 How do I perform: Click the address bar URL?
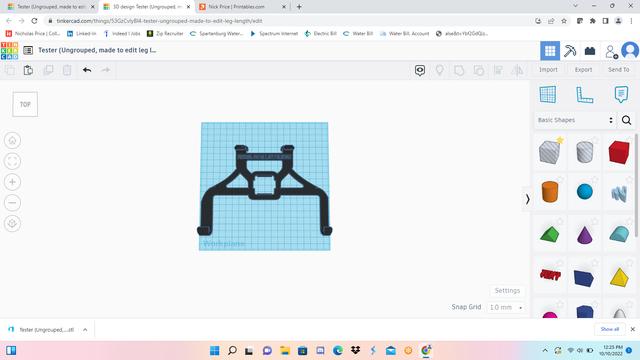160,21
